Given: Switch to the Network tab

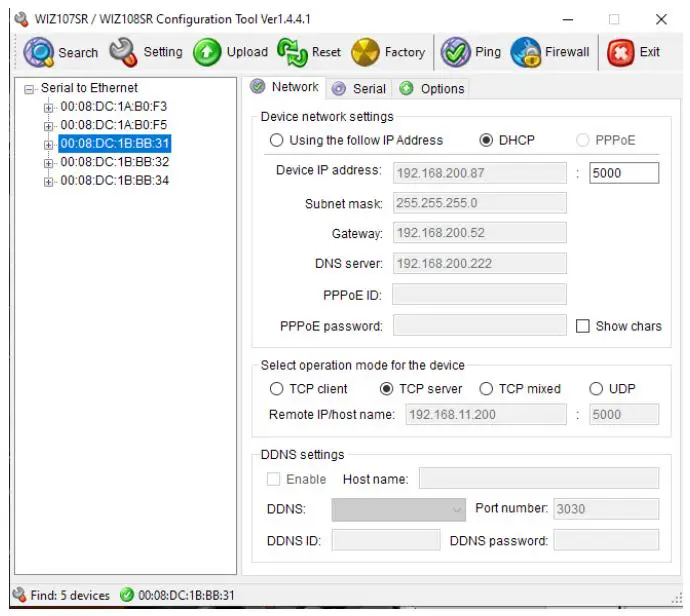Looking at the screenshot, I should point(284,87).
